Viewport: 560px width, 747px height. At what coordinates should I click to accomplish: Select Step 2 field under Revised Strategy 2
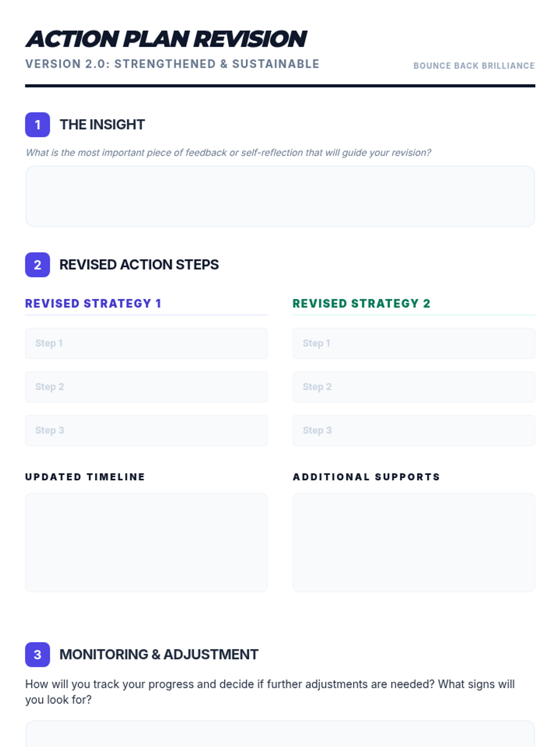(x=414, y=387)
